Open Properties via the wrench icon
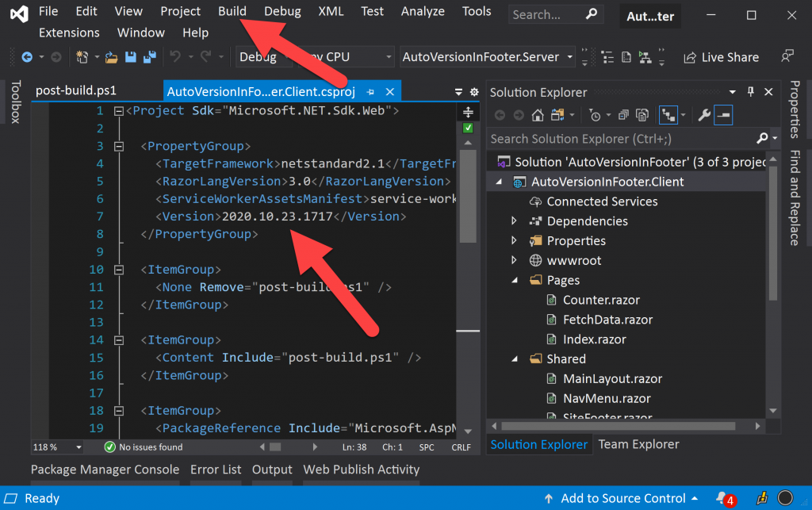Screen dimensions: 812x510 704,115
